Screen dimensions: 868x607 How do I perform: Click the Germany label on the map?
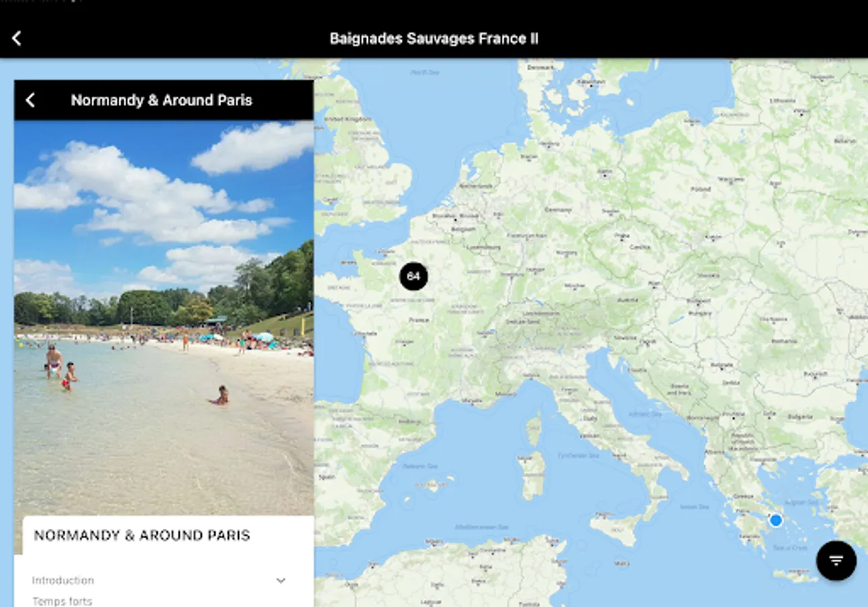(x=558, y=210)
